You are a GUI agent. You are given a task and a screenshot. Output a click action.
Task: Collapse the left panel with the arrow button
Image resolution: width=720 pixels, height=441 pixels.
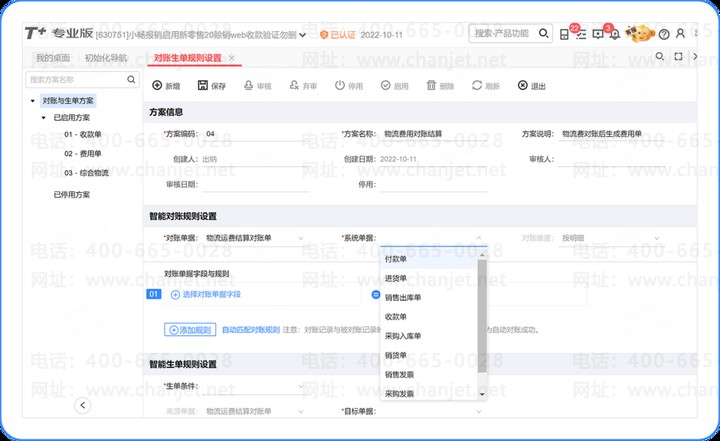[82, 405]
